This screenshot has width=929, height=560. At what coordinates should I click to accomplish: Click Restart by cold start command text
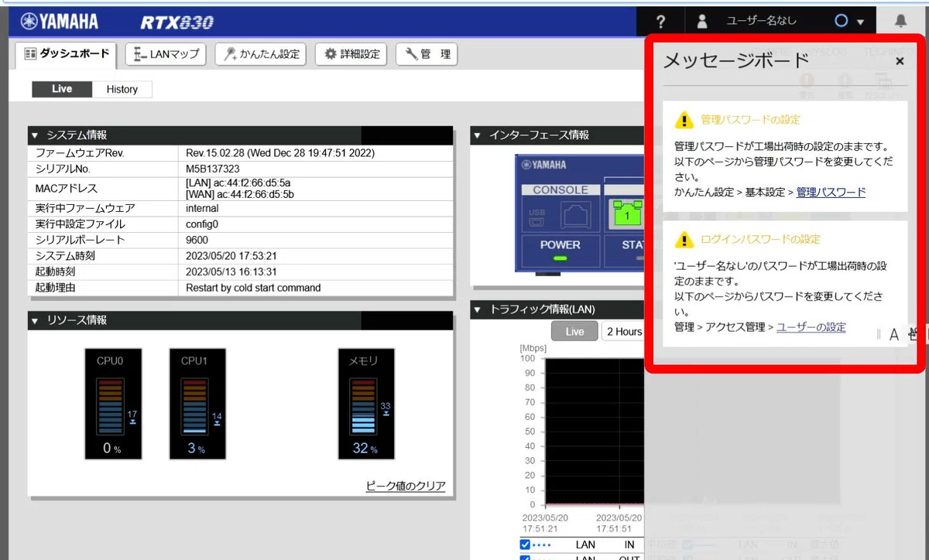coord(253,288)
